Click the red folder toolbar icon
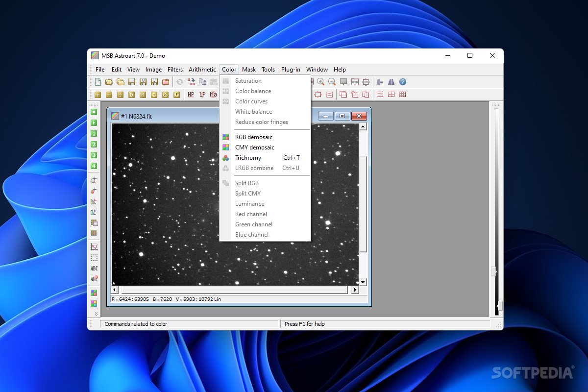Viewport: 588px width, 392px height. pos(166,82)
